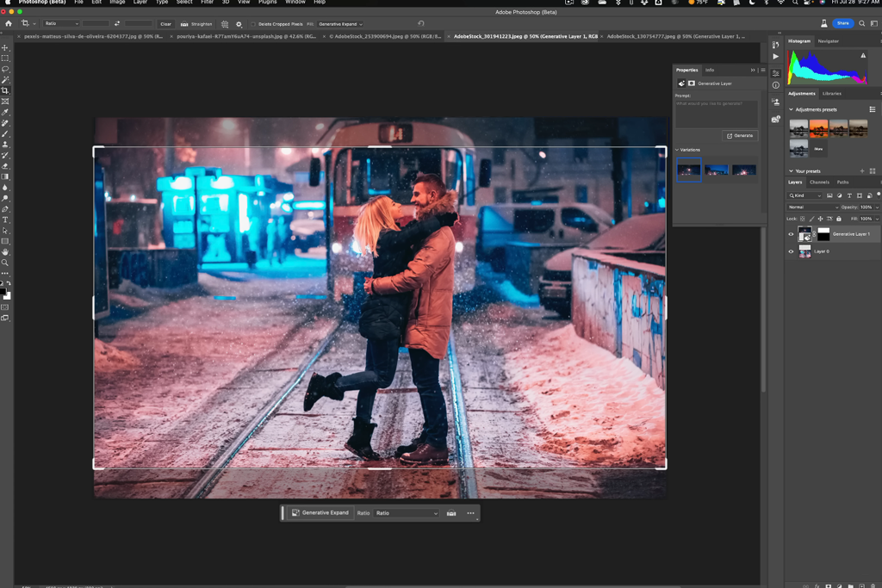Viewport: 882px width, 588px height.
Task: Hide Generative Layer 1 visibility eye
Action: point(792,234)
